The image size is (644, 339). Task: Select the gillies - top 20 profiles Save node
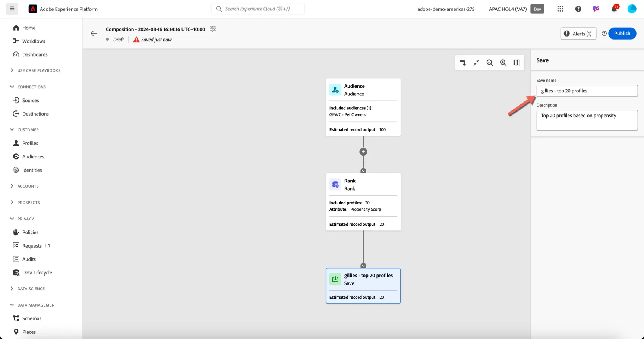tap(363, 286)
